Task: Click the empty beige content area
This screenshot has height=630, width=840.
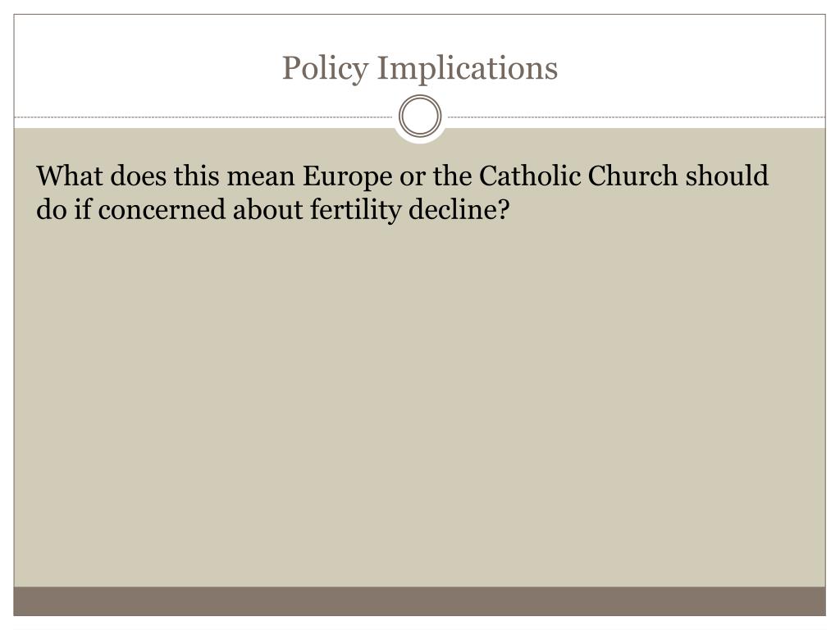Action: click(419, 407)
